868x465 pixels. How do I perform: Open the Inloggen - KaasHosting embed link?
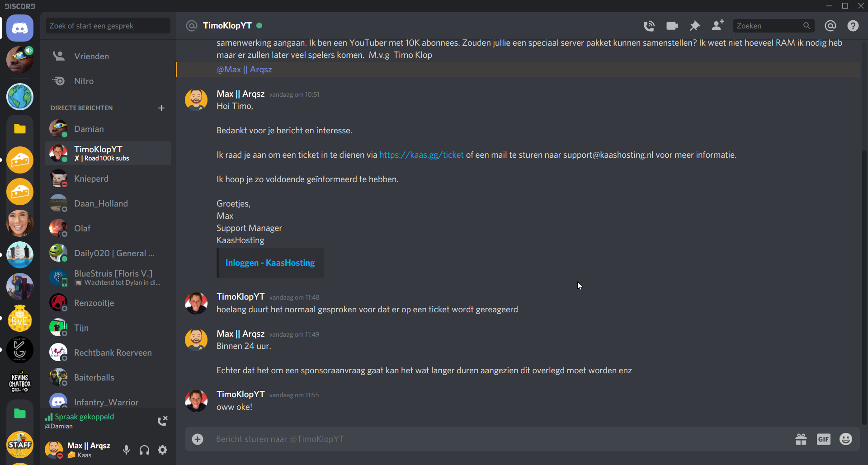point(270,263)
